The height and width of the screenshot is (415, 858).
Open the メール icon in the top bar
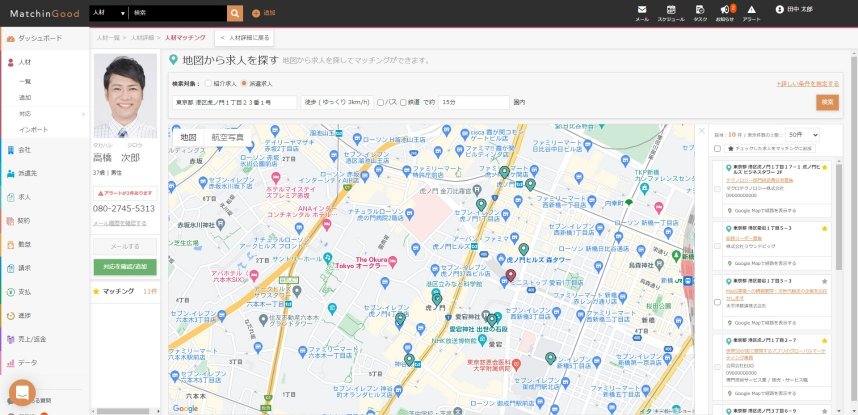[x=642, y=12]
